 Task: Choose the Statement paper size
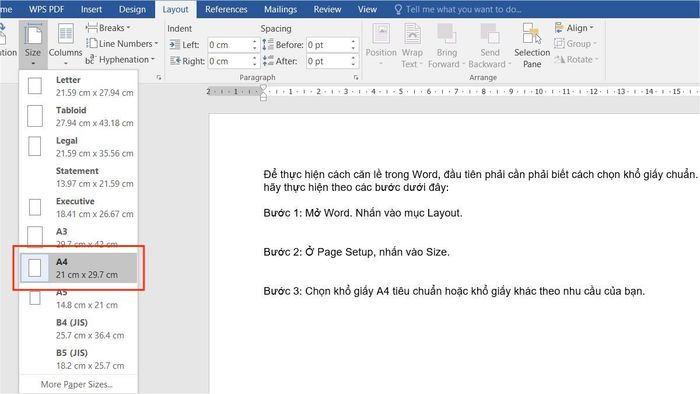coord(79,177)
